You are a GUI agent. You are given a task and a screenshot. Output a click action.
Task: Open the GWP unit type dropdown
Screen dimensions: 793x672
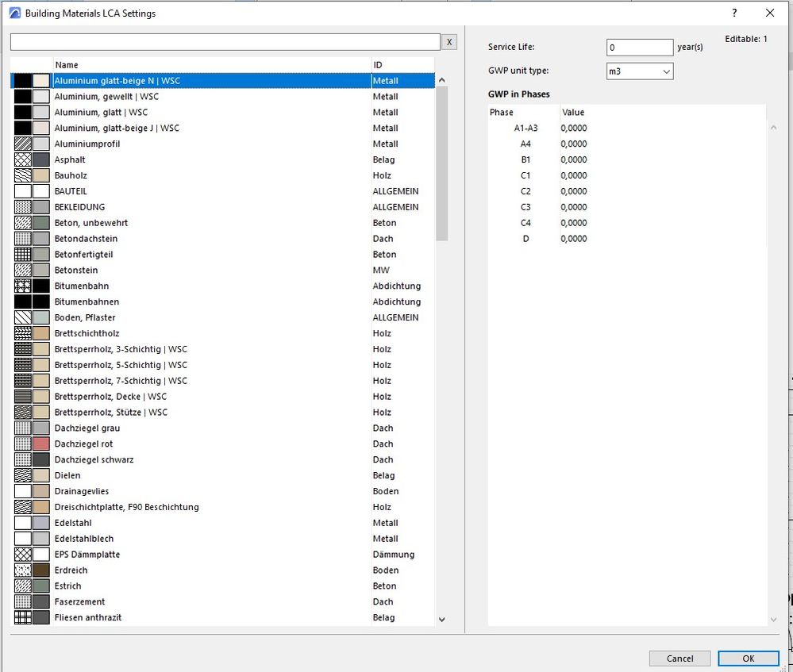pyautogui.click(x=640, y=71)
